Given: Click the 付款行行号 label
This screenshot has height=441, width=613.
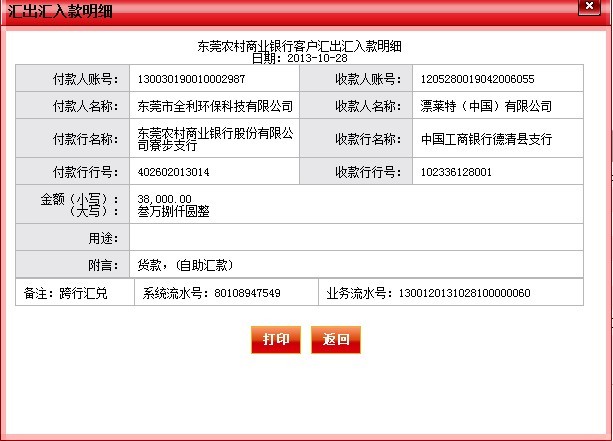Looking at the screenshot, I should point(85,172).
